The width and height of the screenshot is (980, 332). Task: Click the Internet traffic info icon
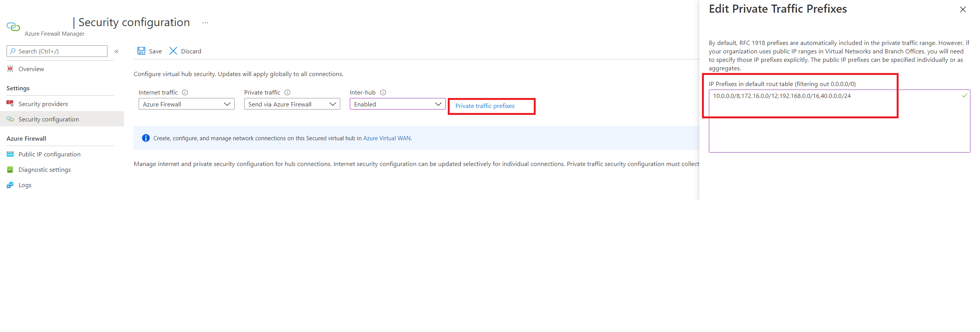point(185,93)
